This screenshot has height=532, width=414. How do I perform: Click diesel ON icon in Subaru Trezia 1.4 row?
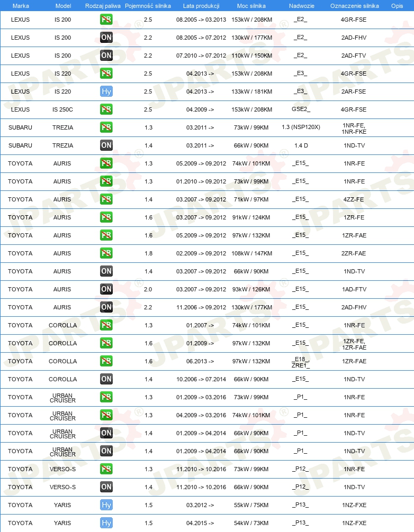coord(106,145)
